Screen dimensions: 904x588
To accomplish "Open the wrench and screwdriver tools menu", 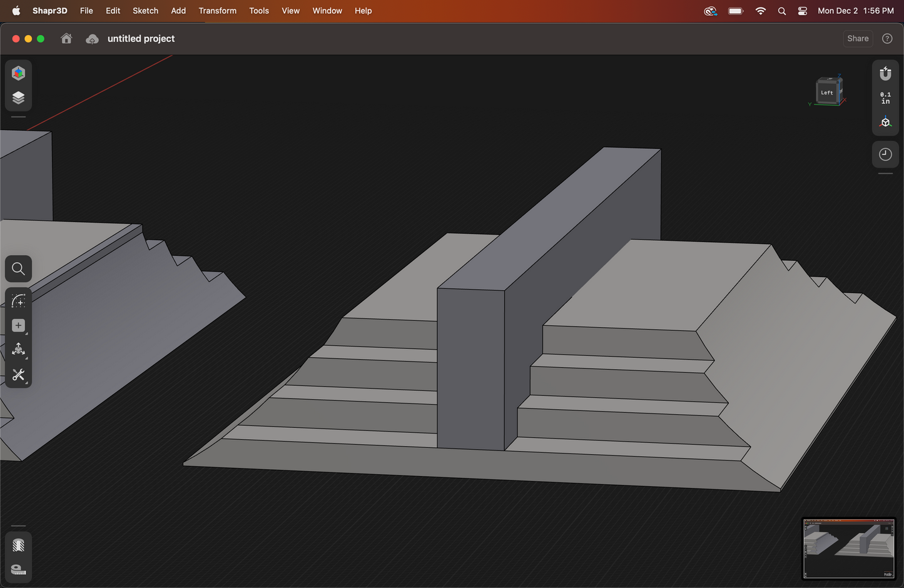I will click(x=18, y=375).
